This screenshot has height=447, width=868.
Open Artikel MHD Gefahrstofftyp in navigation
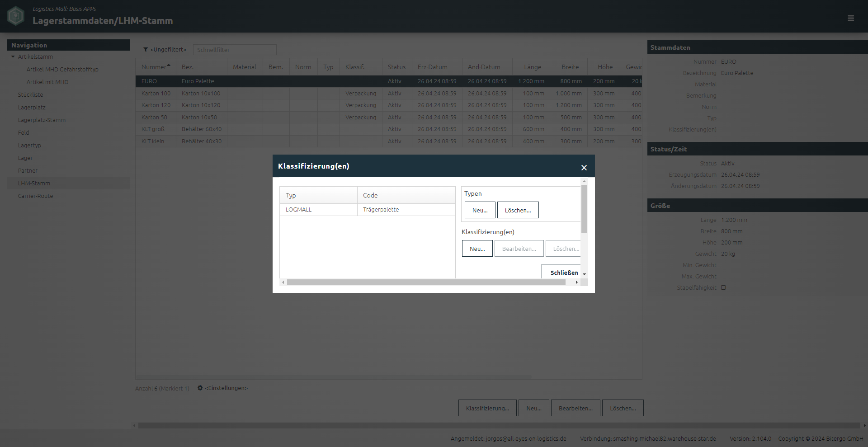coord(62,69)
